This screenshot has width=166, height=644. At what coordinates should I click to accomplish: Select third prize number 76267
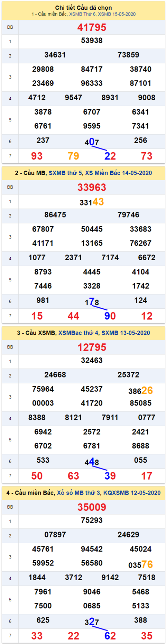(140, 243)
